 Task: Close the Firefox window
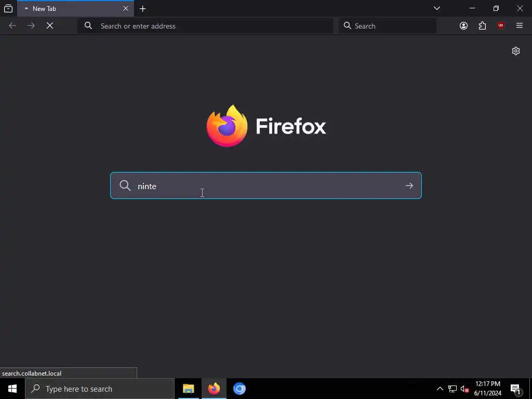coord(520,8)
